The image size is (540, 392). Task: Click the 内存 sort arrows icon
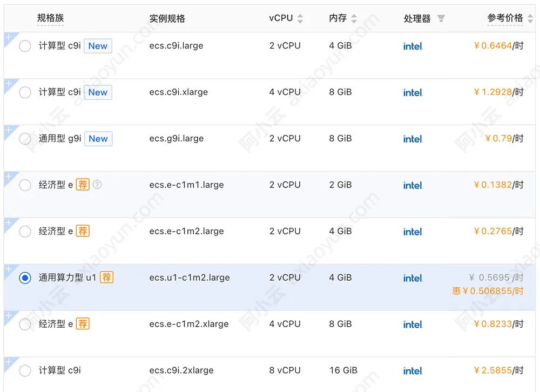[x=354, y=18]
